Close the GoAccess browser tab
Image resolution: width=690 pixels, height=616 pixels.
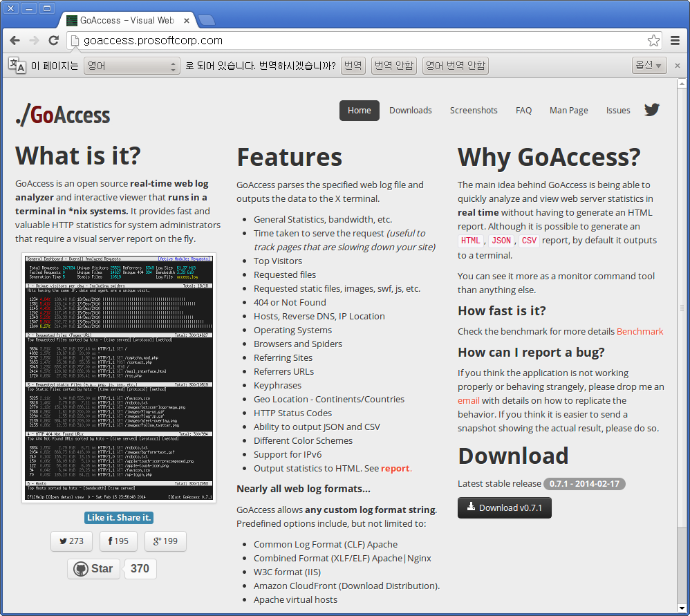(187, 21)
